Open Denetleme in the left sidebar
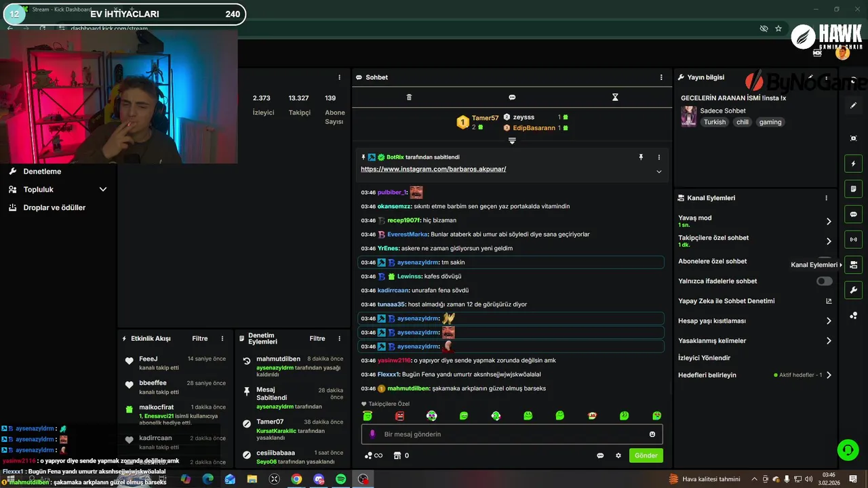The image size is (868, 488). point(42,171)
